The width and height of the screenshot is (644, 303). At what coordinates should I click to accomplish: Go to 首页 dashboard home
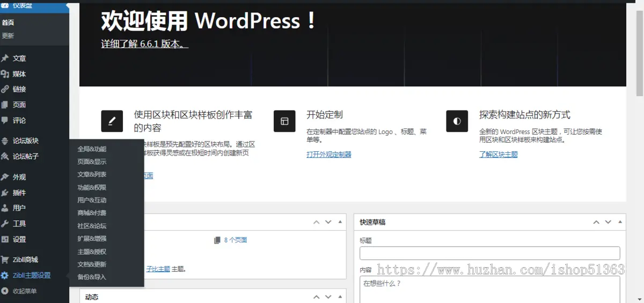8,23
